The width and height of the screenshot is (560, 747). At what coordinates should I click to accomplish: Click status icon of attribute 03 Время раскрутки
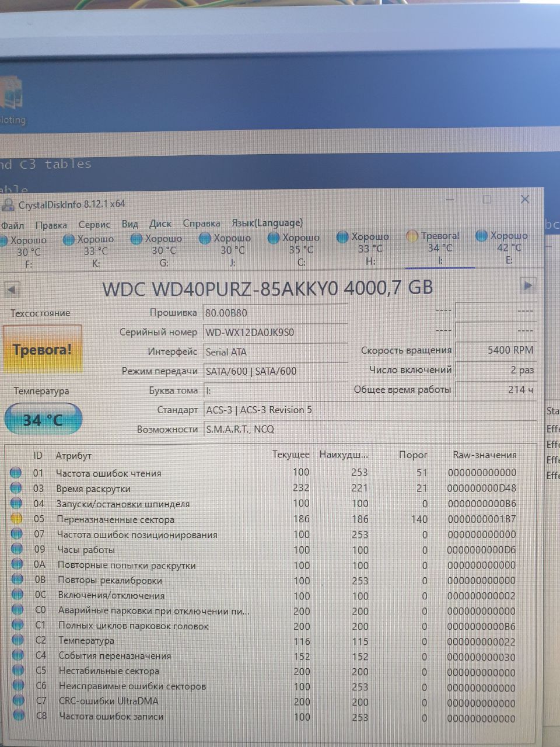(16, 488)
